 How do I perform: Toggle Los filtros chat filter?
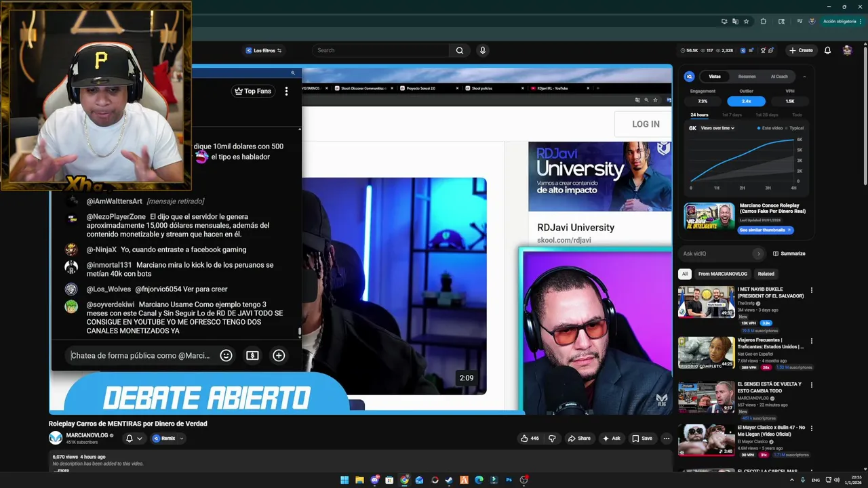pos(263,50)
